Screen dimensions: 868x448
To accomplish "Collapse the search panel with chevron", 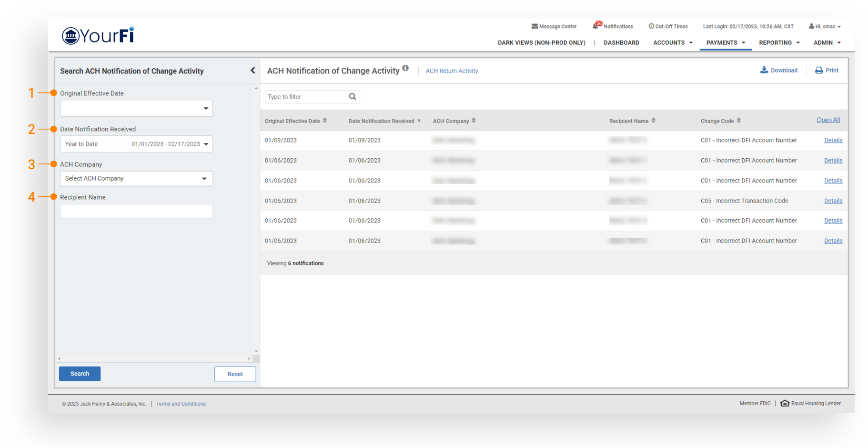I will [252, 71].
